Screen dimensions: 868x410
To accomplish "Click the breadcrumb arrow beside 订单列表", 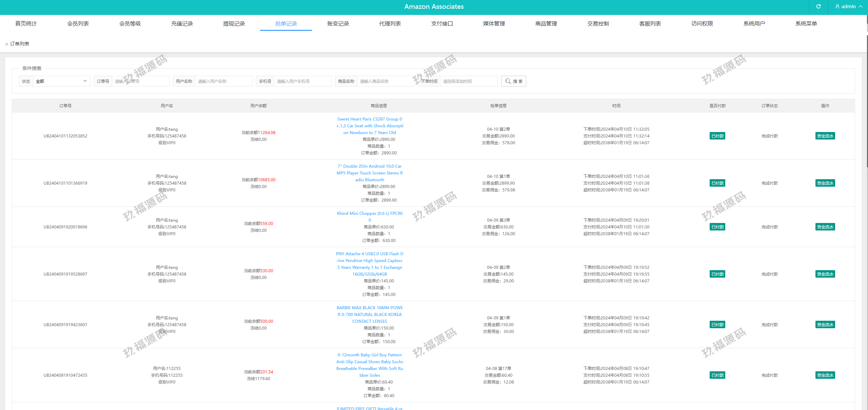I will tap(6, 44).
